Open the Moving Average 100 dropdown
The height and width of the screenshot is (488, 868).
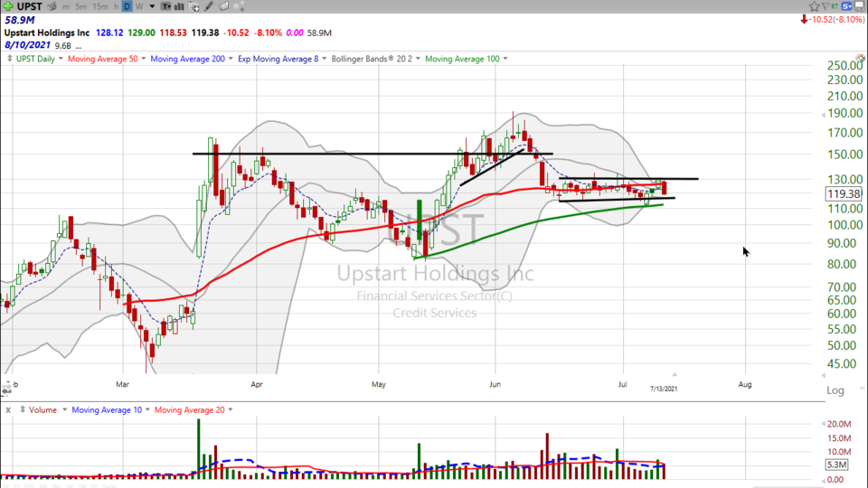point(505,59)
